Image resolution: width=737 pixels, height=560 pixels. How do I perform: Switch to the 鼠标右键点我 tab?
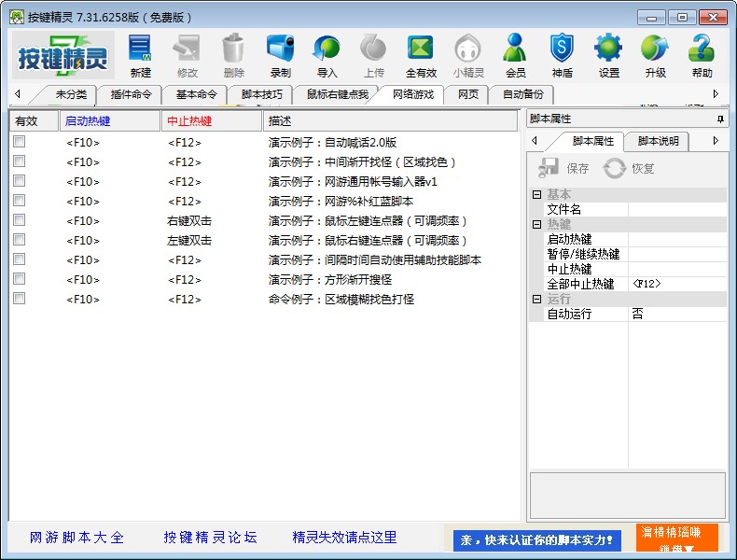(337, 94)
